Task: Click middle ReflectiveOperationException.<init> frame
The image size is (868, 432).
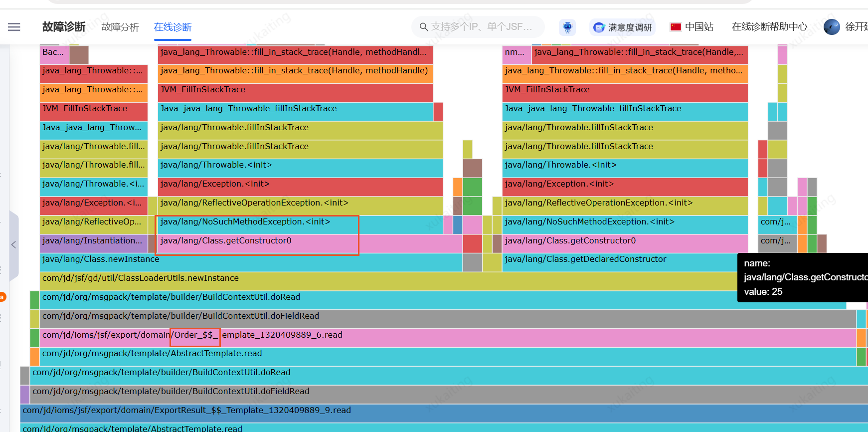Action: (300, 206)
